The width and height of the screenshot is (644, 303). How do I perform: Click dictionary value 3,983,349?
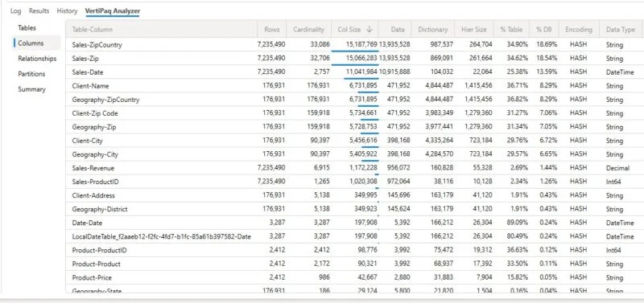pos(440,113)
